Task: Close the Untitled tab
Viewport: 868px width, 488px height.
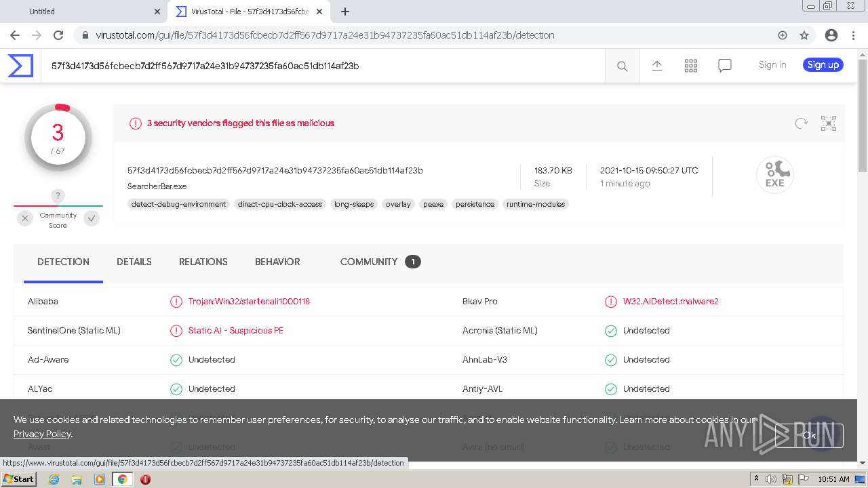Action: click(x=157, y=12)
